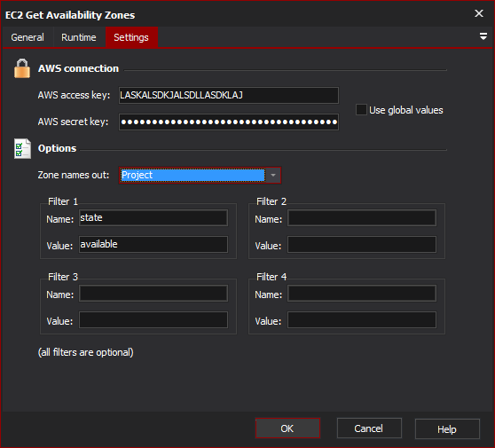Enable Use global values checkbox
This screenshot has width=495, height=448.
tap(361, 110)
